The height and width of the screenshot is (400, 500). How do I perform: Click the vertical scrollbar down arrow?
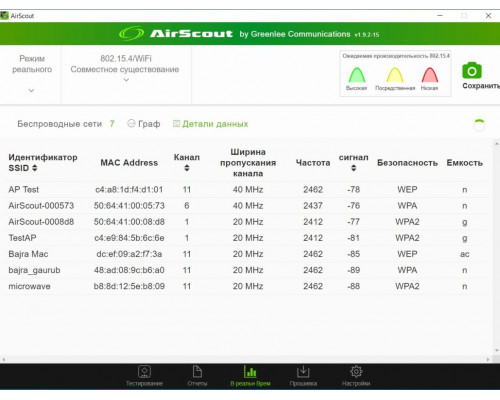point(496,350)
